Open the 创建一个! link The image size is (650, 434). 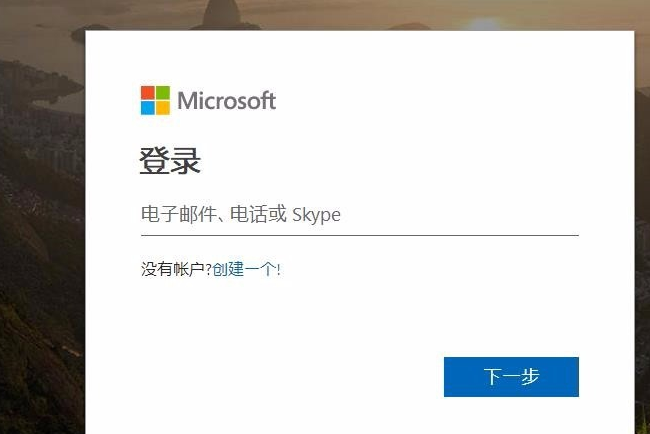coord(247,269)
